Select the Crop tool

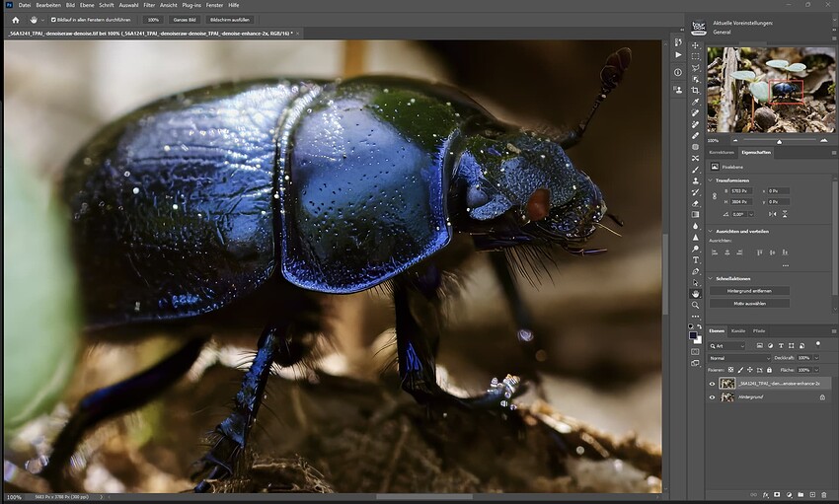[x=695, y=91]
